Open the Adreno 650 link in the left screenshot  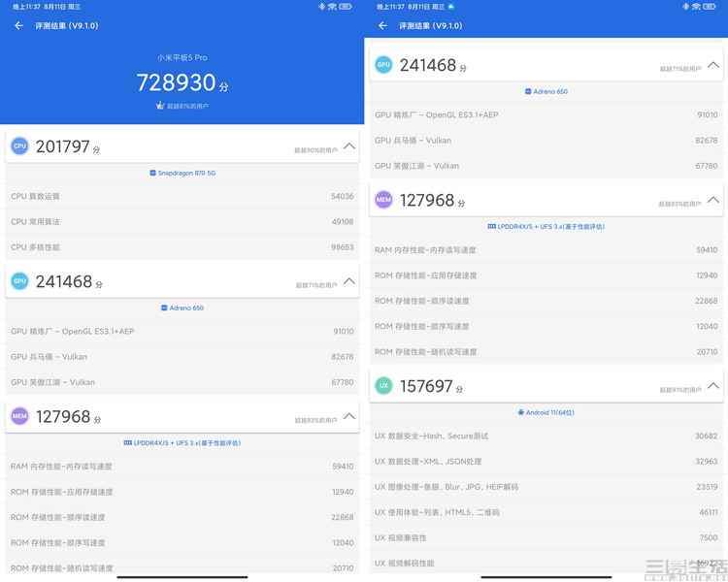click(x=182, y=307)
